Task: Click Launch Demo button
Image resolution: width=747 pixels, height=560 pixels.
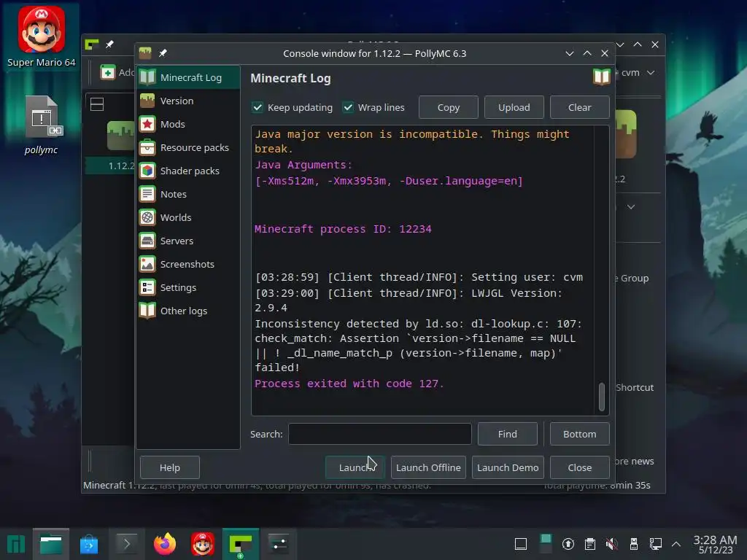Action: tap(508, 467)
